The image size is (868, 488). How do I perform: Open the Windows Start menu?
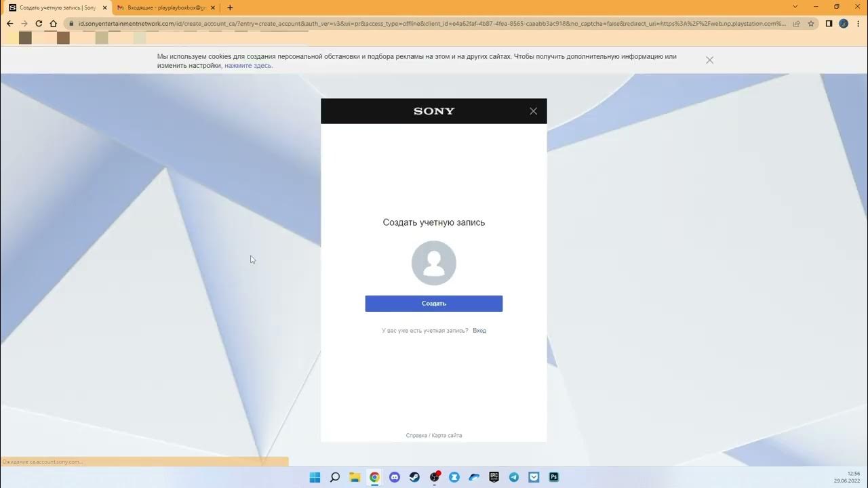(x=315, y=477)
